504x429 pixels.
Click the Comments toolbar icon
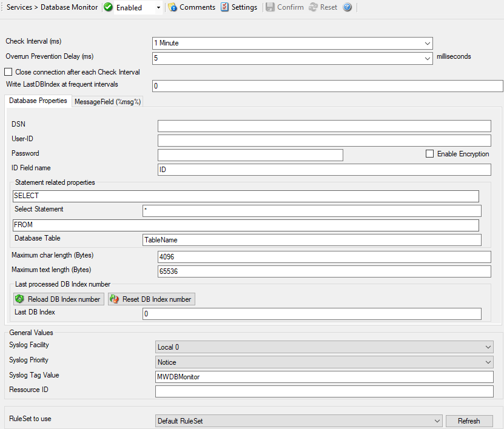click(172, 7)
